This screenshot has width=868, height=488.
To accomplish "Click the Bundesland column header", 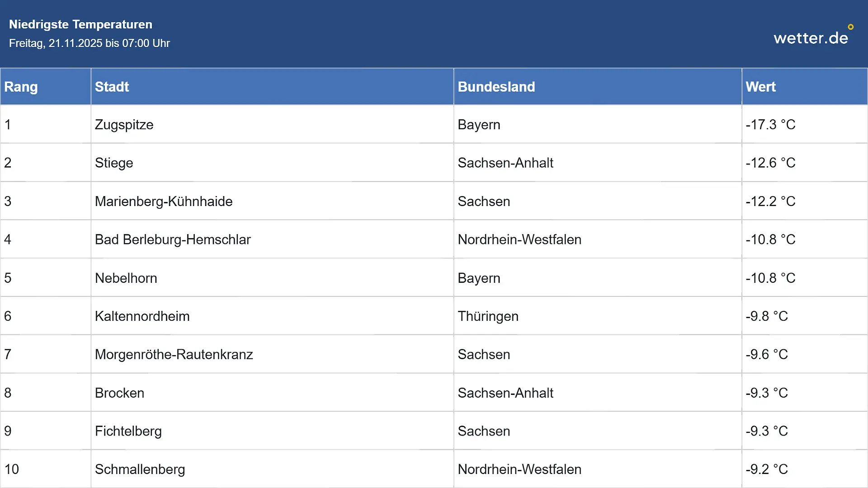I will click(598, 87).
